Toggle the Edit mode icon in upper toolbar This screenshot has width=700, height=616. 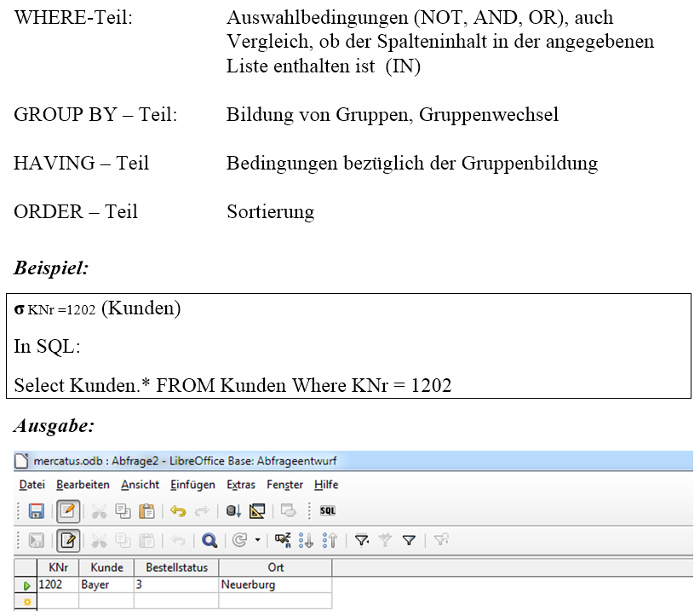point(68,511)
